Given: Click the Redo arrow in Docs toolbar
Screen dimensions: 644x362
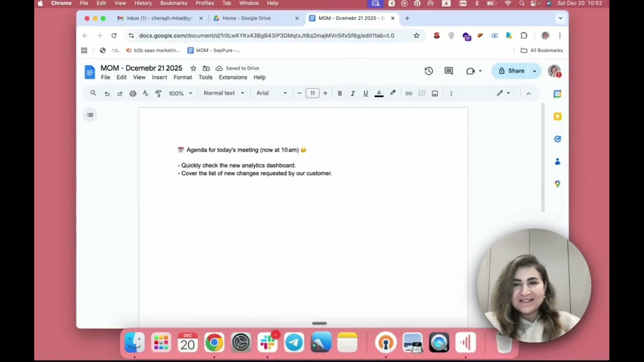Looking at the screenshot, I should tap(120, 94).
